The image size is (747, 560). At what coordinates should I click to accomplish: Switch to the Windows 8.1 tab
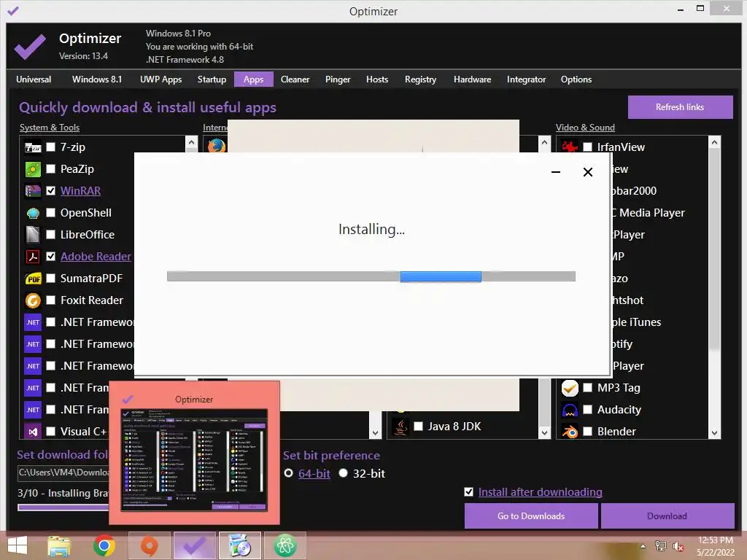[97, 79]
